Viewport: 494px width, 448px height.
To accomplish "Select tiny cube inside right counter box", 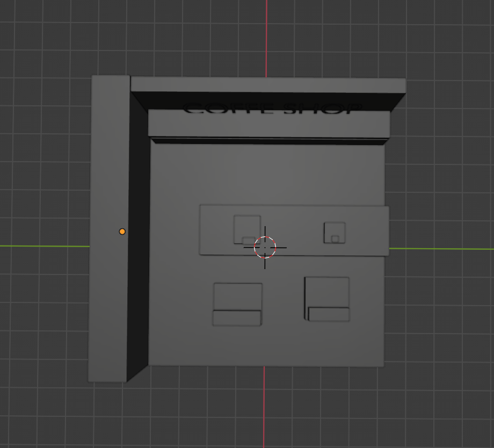I will (335, 239).
